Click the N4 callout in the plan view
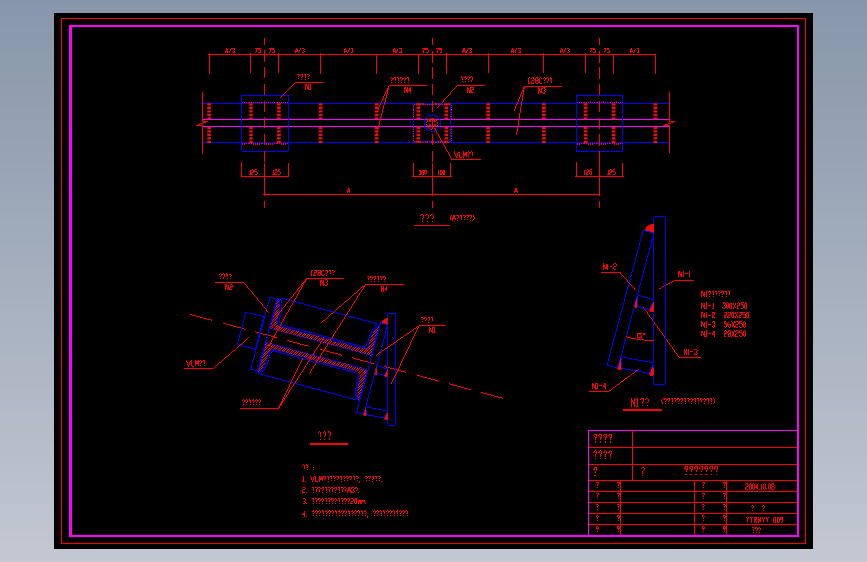Screen dimensions: 867x562 point(408,90)
